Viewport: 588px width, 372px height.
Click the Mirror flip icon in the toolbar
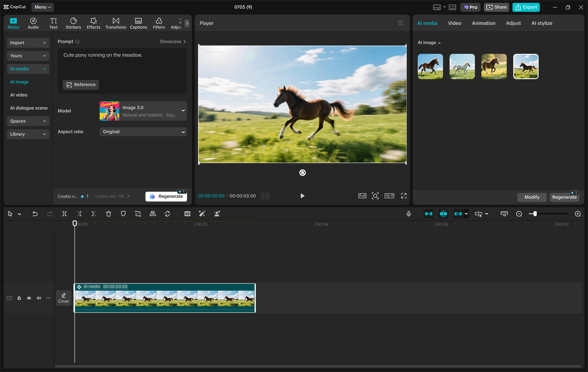(x=152, y=214)
